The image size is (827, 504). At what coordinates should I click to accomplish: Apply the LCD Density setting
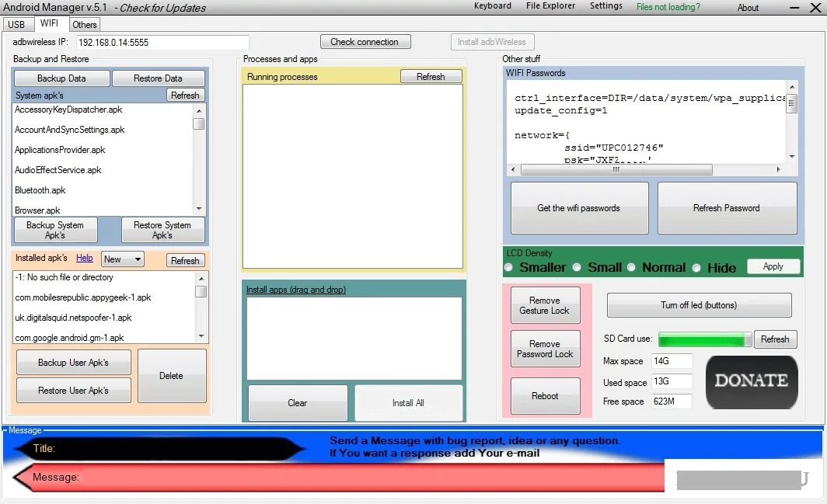tap(773, 266)
